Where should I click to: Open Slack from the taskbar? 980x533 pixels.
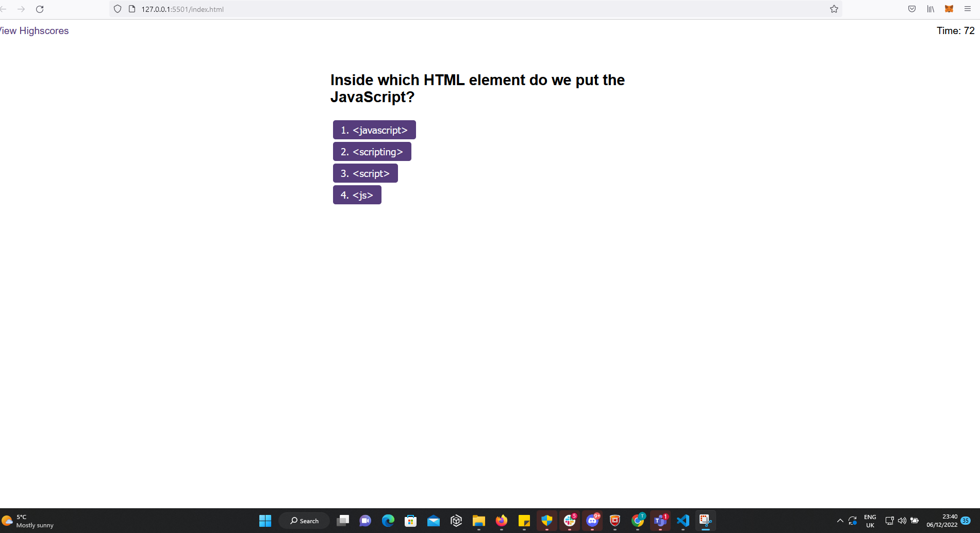click(570, 521)
